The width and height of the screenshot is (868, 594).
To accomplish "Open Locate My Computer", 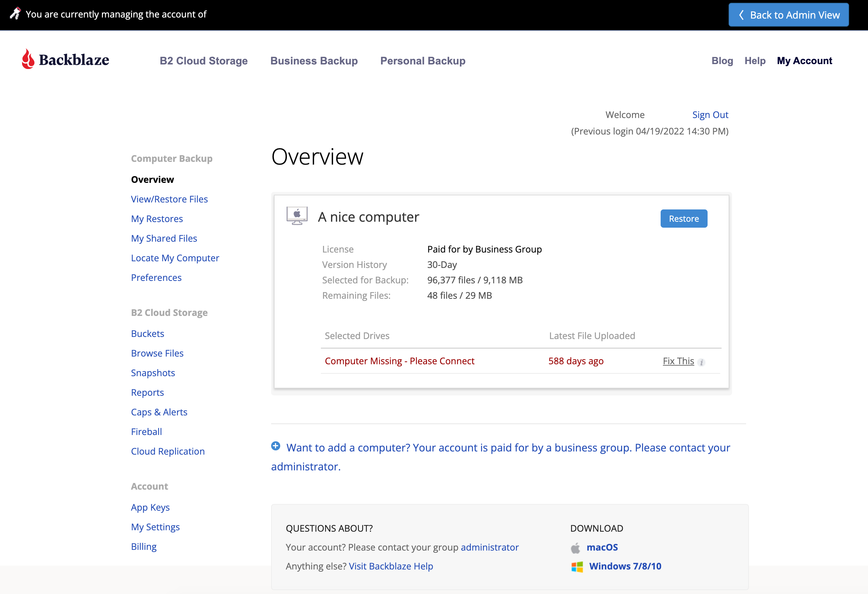I will click(175, 258).
